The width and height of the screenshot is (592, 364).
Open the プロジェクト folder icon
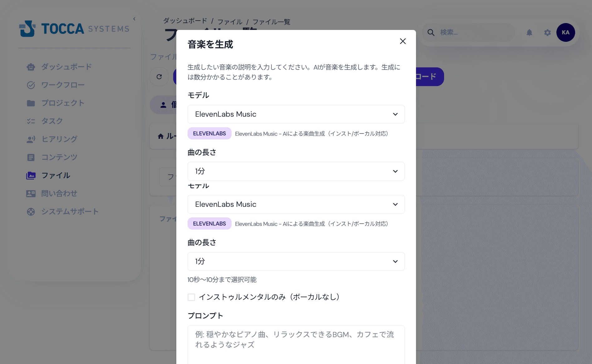tap(31, 103)
